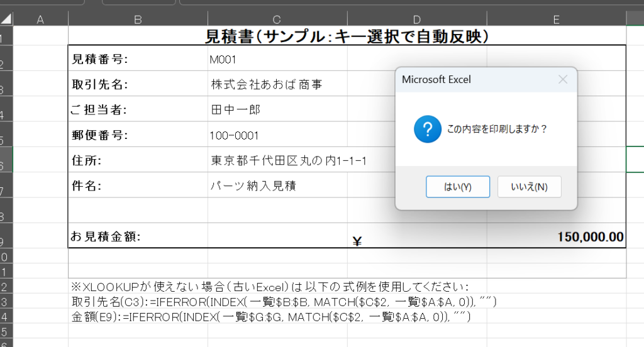The width and height of the screenshot is (644, 347).
Task: Click the cell showing 田中一郎
Action: (277, 110)
